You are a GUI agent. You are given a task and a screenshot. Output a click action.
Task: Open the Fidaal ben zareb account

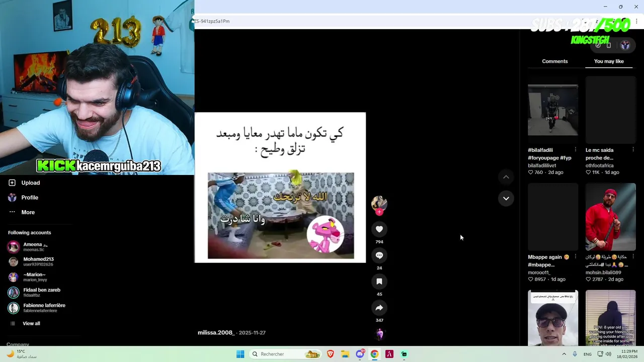34,293
